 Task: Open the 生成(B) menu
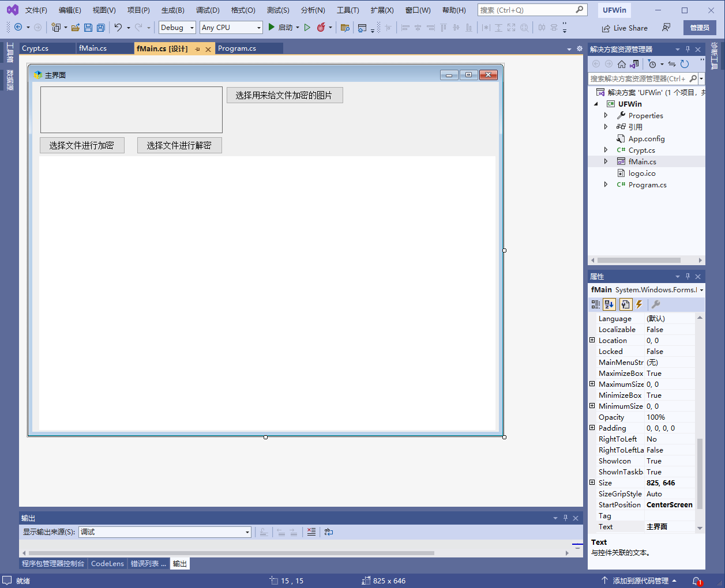point(173,10)
